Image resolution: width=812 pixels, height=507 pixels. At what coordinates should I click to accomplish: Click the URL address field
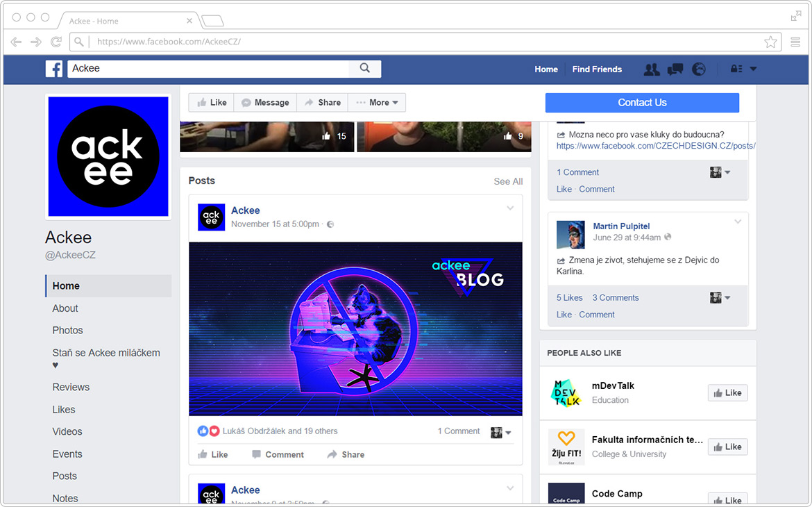point(425,42)
